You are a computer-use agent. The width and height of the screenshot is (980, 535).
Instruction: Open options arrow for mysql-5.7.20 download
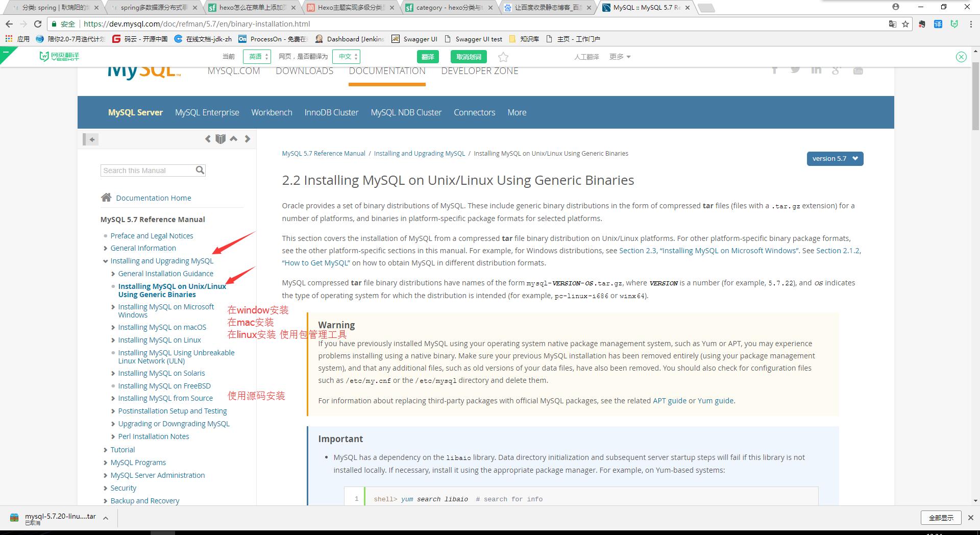(x=106, y=518)
